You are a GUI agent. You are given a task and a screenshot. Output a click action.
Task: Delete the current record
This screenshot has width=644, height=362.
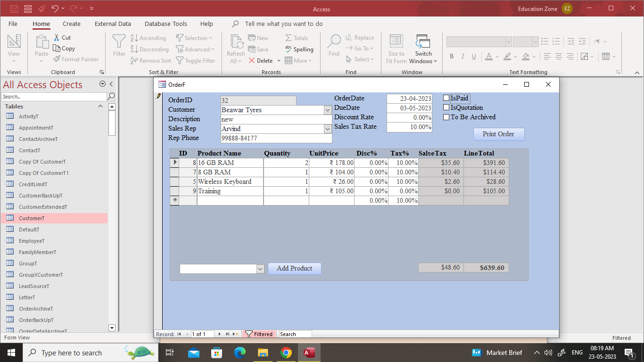(x=262, y=60)
